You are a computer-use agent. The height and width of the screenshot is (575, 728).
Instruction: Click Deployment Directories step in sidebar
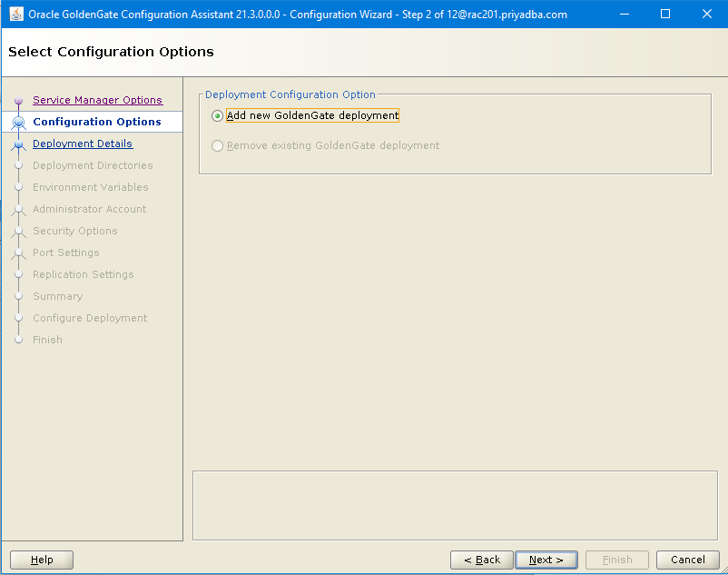tap(93, 165)
